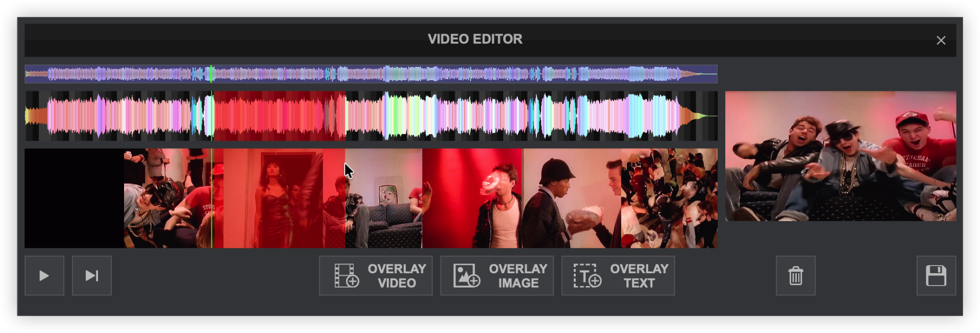980x333 pixels.
Task: Click the crowded party frame at the filmstrip end
Action: coord(669,198)
